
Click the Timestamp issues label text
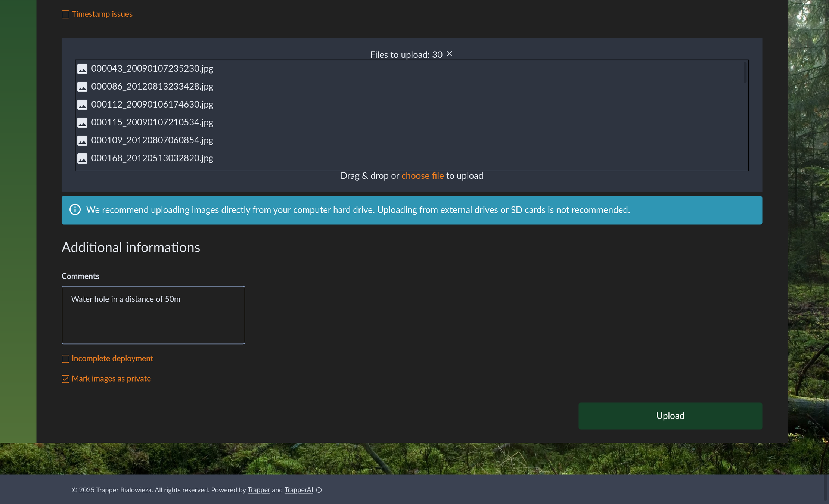click(x=102, y=14)
